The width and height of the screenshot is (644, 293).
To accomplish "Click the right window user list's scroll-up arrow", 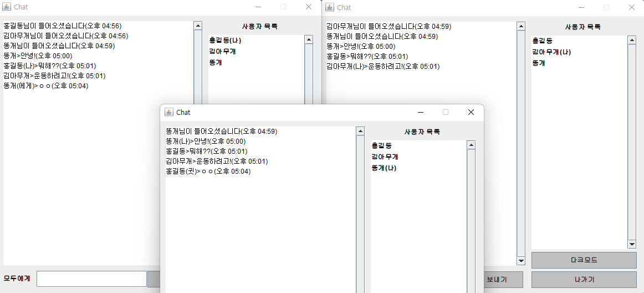I will [x=632, y=40].
